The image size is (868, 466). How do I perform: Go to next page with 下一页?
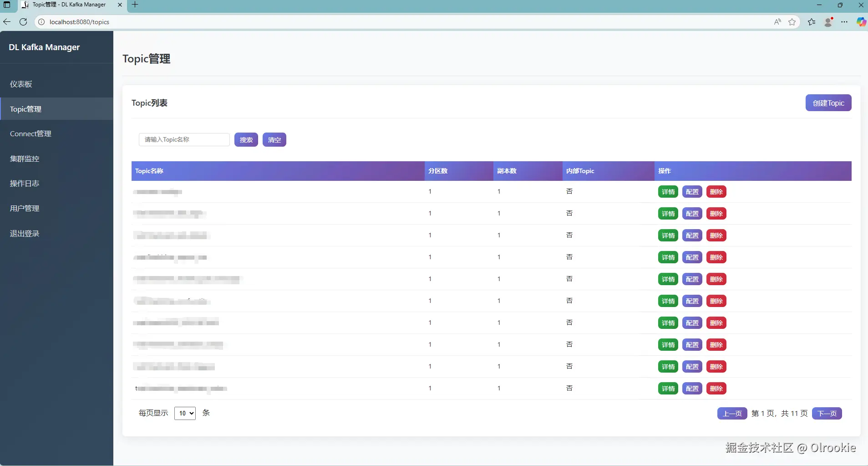coord(827,414)
